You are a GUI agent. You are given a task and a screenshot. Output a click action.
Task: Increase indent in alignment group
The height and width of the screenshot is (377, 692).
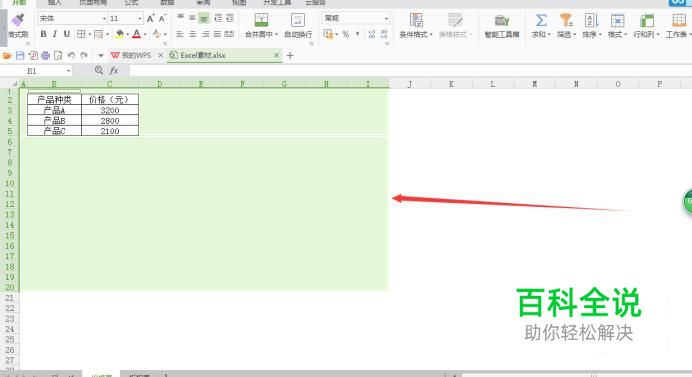click(x=230, y=18)
